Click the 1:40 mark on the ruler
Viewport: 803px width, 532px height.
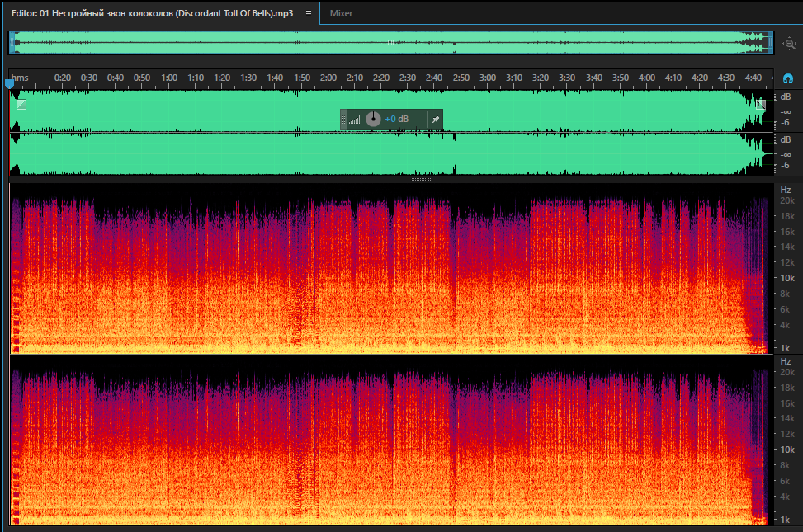275,78
